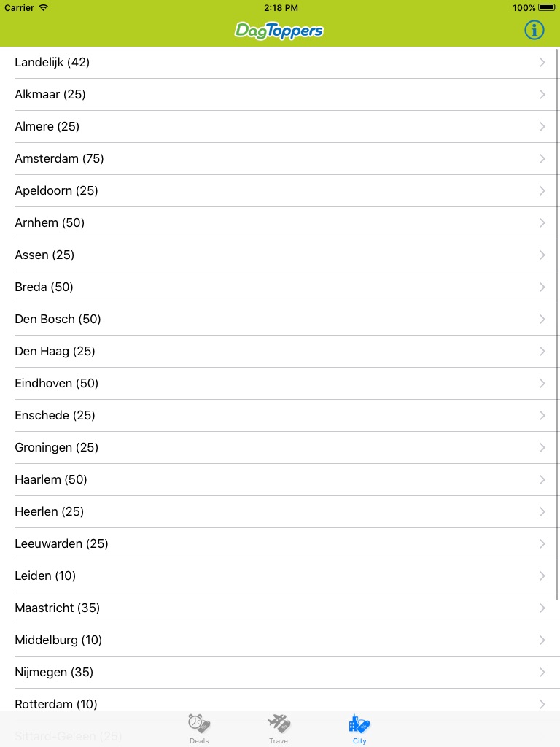
Task: Click the chevron on Nijmegen row
Action: point(542,673)
